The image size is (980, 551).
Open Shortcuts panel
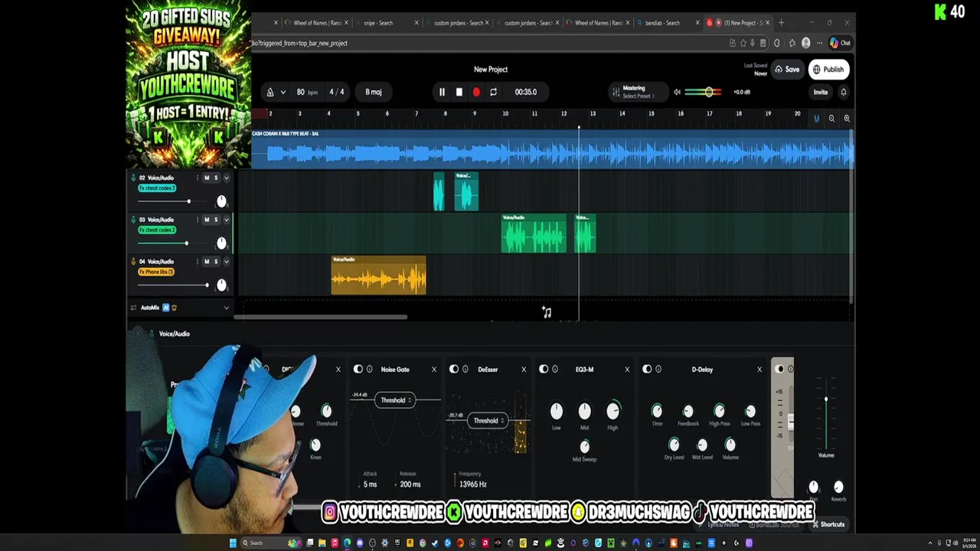(828, 525)
